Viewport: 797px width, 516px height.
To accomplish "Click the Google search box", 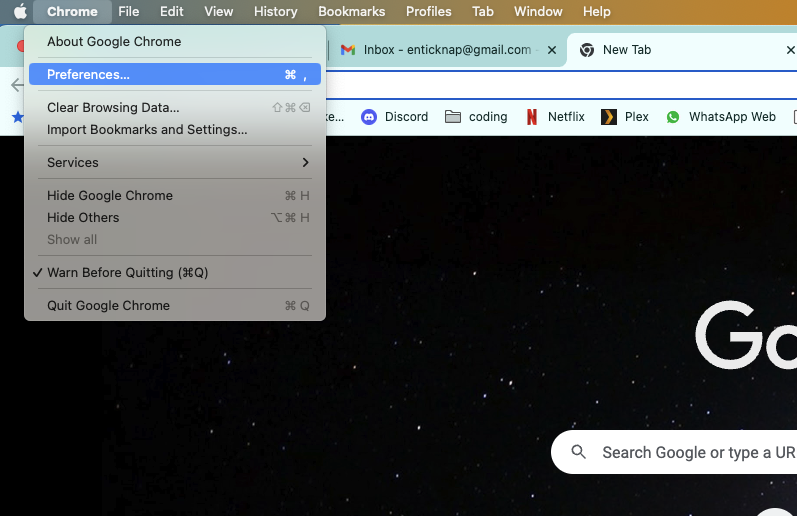I will 674,452.
